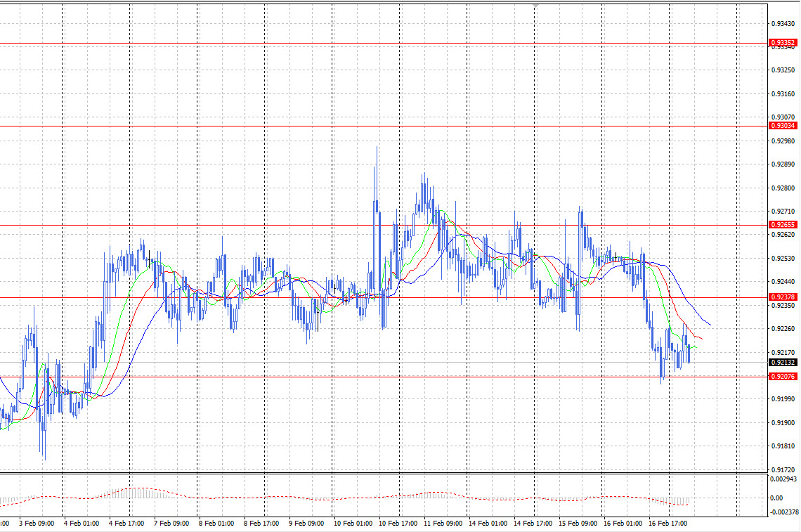Click the 0.92710 value on price scale
The image size is (801, 532).
point(783,211)
